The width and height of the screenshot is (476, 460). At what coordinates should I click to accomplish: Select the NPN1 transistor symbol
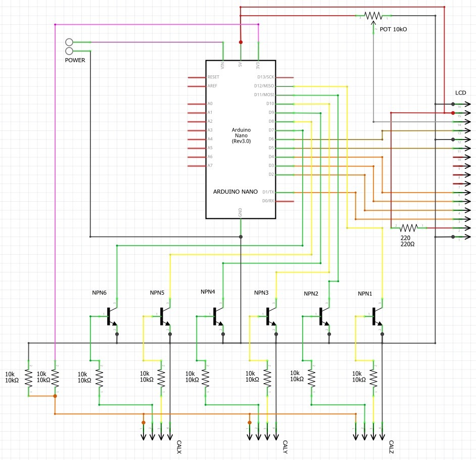click(x=377, y=316)
